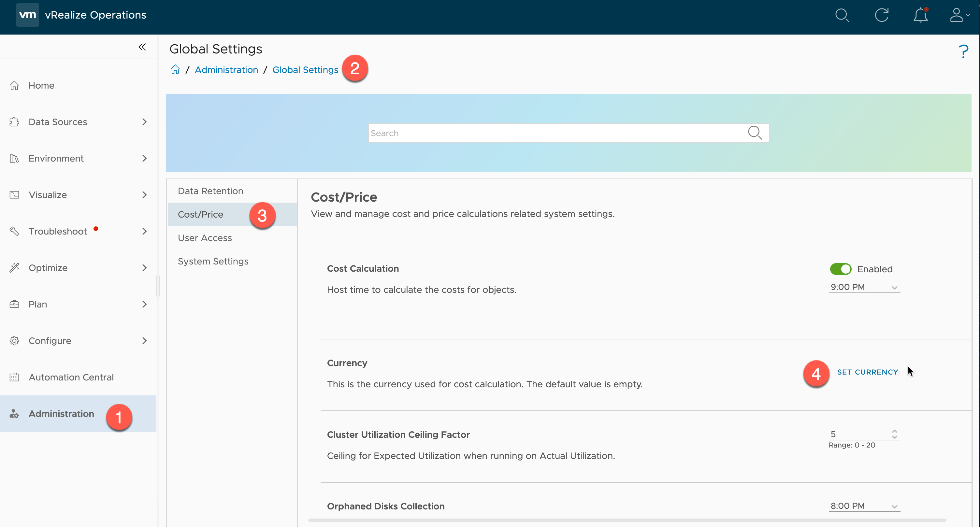Expand the Visualize menu chevron
The height and width of the screenshot is (527, 980).
coord(144,195)
